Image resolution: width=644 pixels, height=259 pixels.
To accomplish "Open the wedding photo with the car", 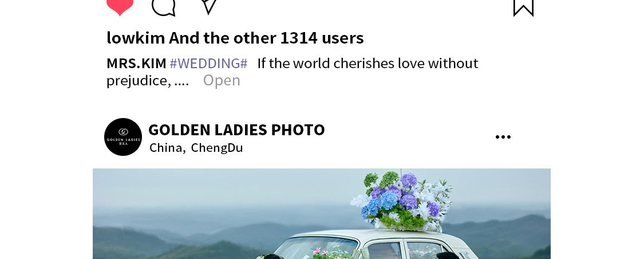I will (x=322, y=214).
